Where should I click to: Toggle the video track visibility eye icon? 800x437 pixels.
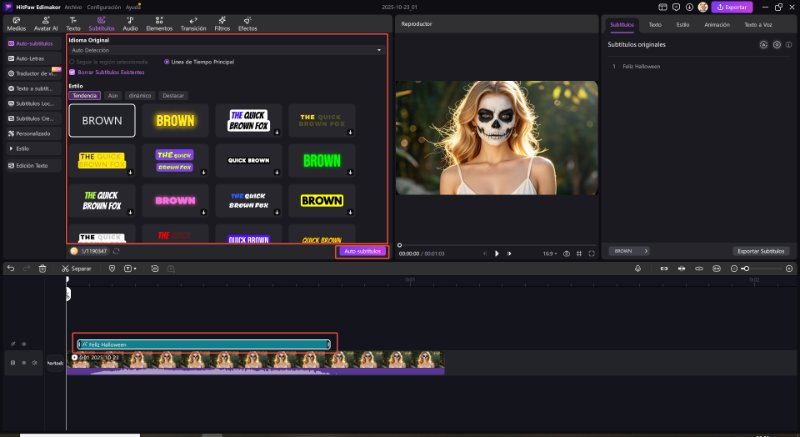pos(23,361)
